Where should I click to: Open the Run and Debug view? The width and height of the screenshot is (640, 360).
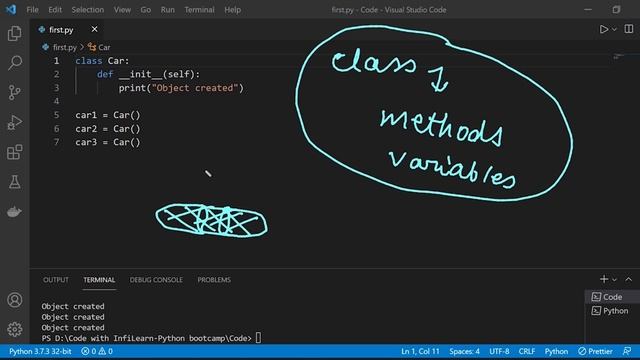coord(15,122)
